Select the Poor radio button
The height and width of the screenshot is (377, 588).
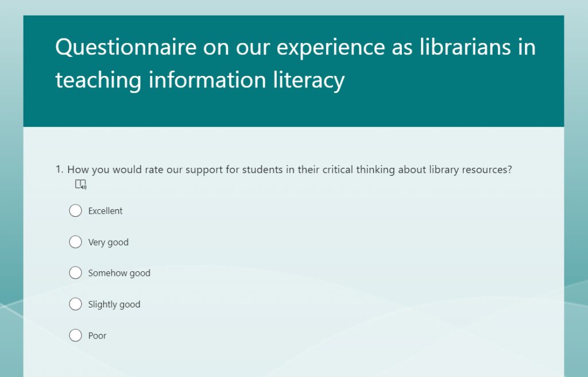point(75,335)
